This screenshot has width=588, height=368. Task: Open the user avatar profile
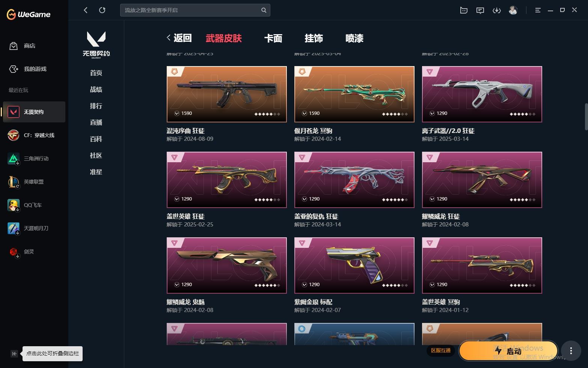(513, 10)
